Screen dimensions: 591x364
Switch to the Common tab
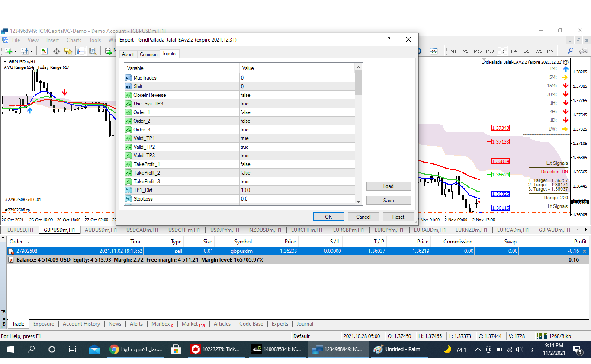pos(148,54)
